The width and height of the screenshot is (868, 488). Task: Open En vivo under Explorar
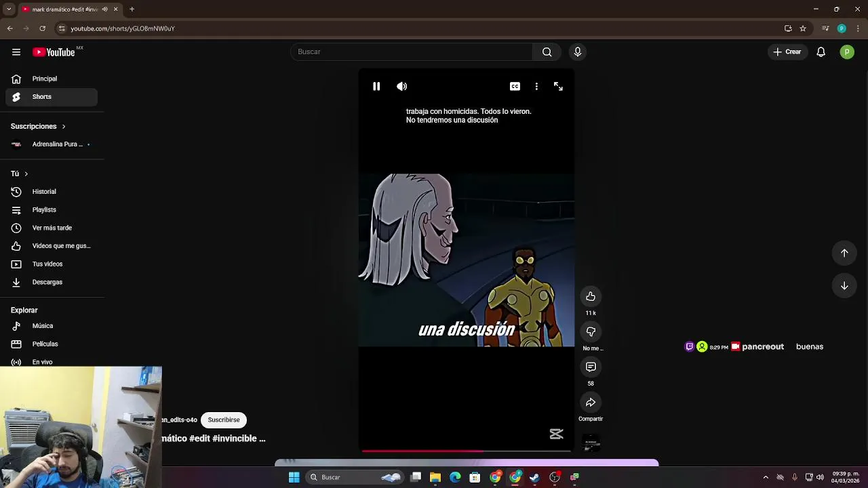pyautogui.click(x=52, y=362)
